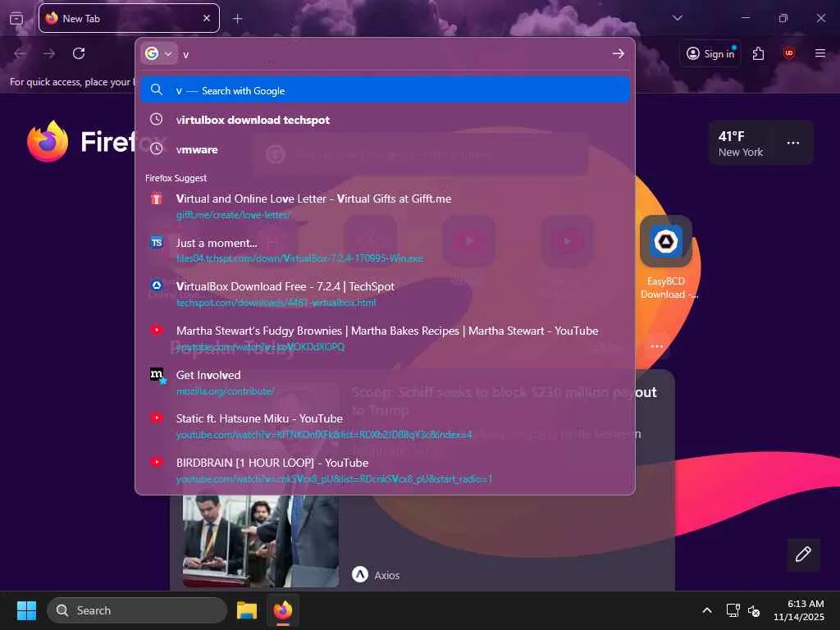
Task: Click YouTube favicon beside BIRDBRAIN result
Action: click(156, 462)
